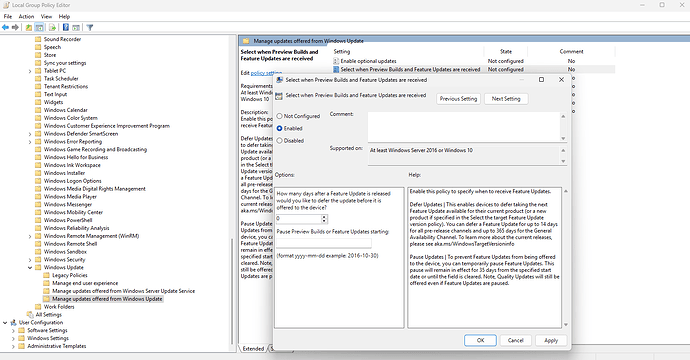This screenshot has height=360, width=690.
Task: Select the Windows Hello for Business folder
Action: [76, 158]
